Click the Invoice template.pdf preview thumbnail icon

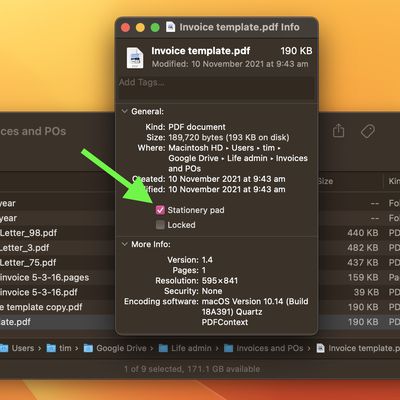(135, 58)
